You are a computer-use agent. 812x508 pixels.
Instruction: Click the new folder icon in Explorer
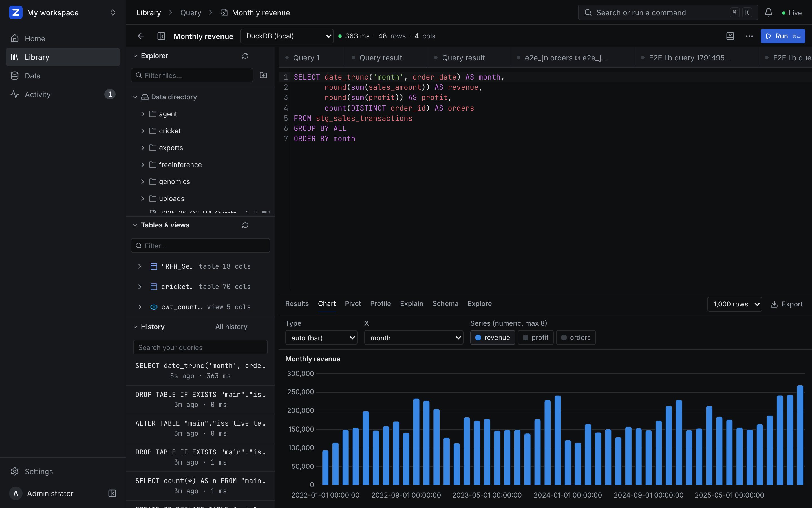[263, 75]
